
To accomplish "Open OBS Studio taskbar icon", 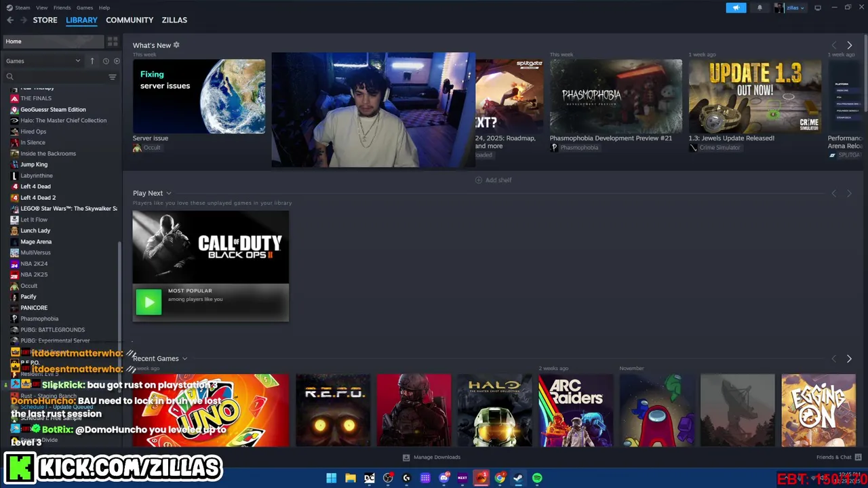I will 388,478.
